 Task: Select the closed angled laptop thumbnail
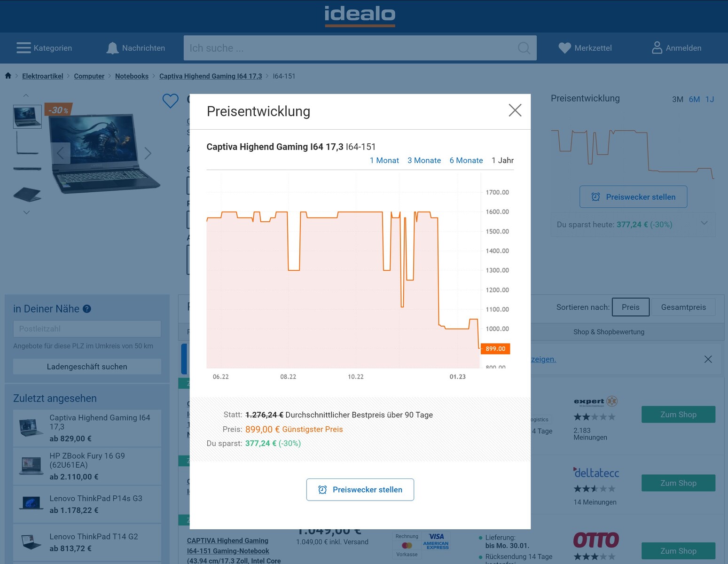point(27,194)
